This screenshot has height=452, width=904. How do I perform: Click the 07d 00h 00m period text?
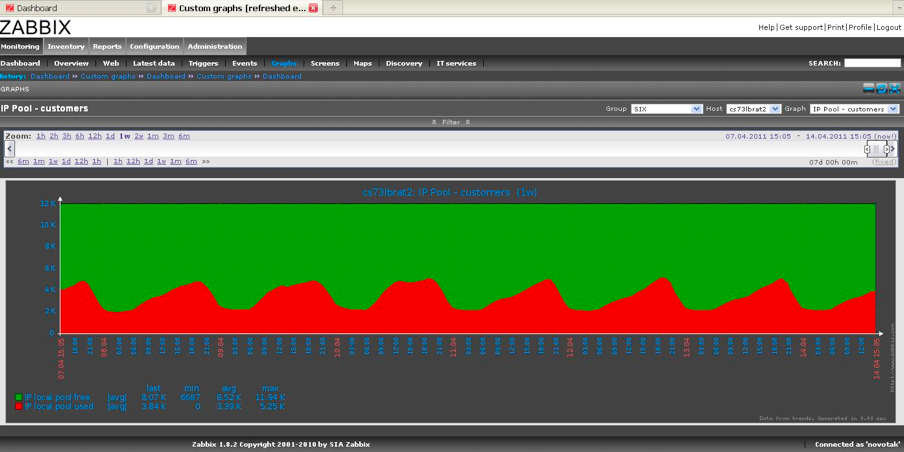pos(833,162)
